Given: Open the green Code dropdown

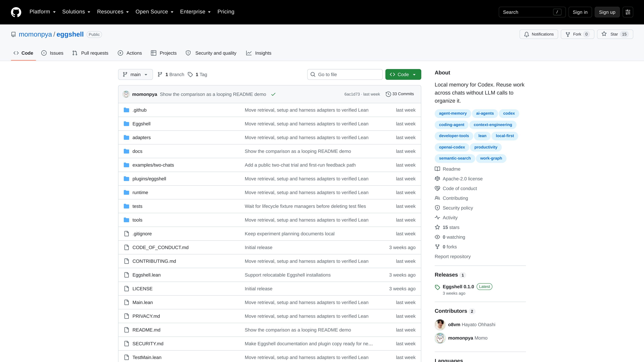Looking at the screenshot, I should (x=403, y=74).
